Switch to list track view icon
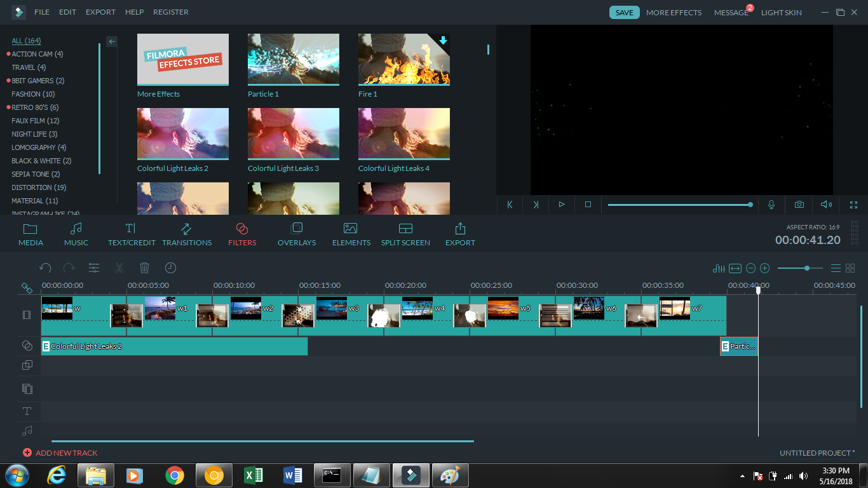The width and height of the screenshot is (868, 488). click(x=836, y=269)
